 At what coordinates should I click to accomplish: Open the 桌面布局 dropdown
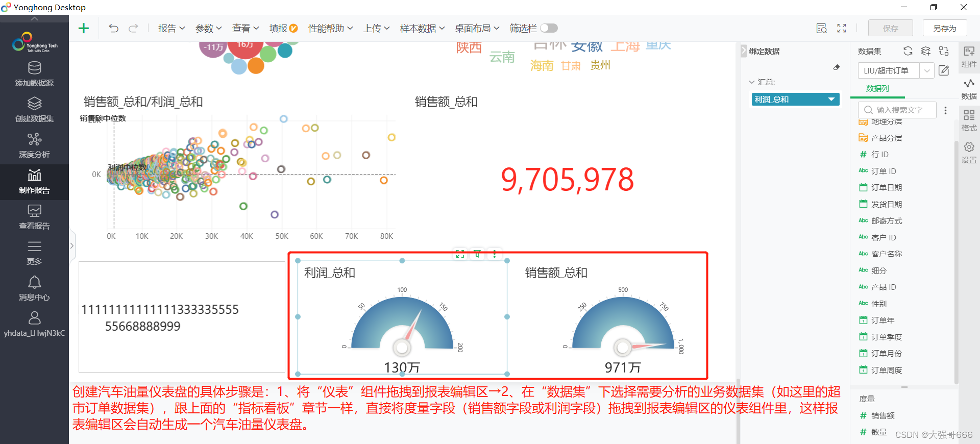(x=477, y=29)
